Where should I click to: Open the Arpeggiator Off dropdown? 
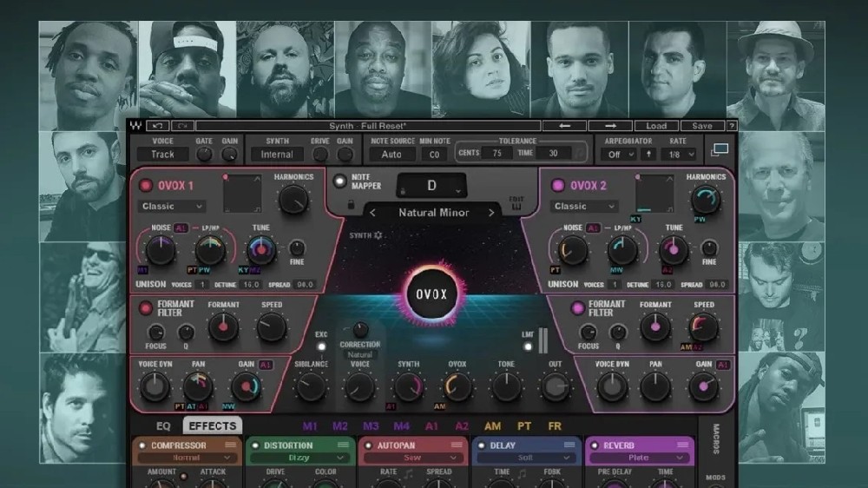pos(619,155)
